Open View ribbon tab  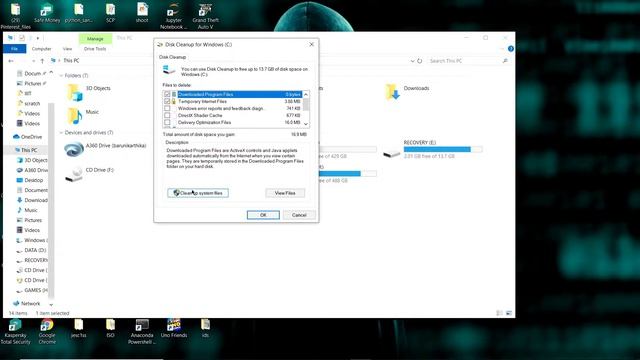click(x=67, y=49)
